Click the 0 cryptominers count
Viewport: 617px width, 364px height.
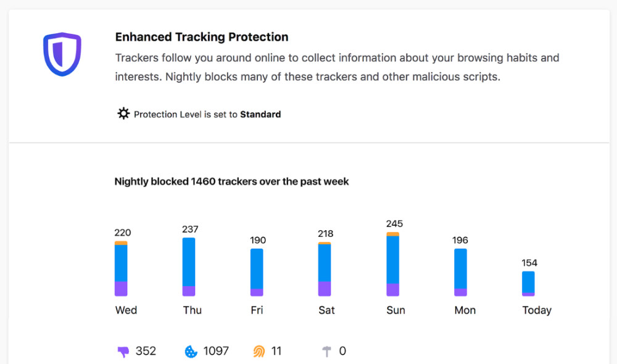click(x=342, y=351)
